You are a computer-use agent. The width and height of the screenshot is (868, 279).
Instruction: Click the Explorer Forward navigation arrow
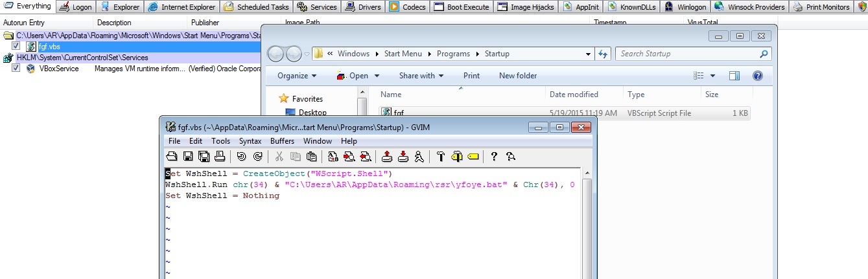pyautogui.click(x=294, y=54)
